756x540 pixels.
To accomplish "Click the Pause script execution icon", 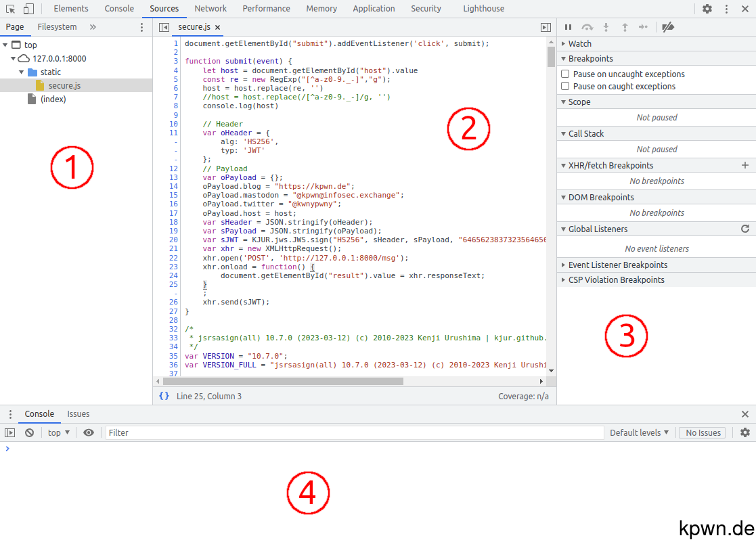I will pos(568,27).
